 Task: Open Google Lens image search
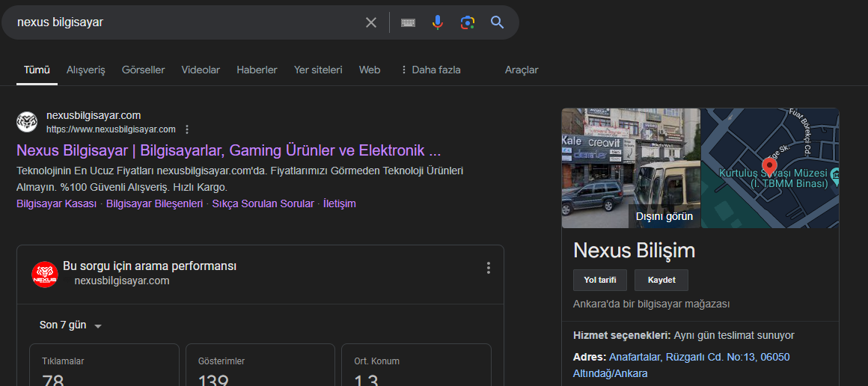[x=468, y=22]
